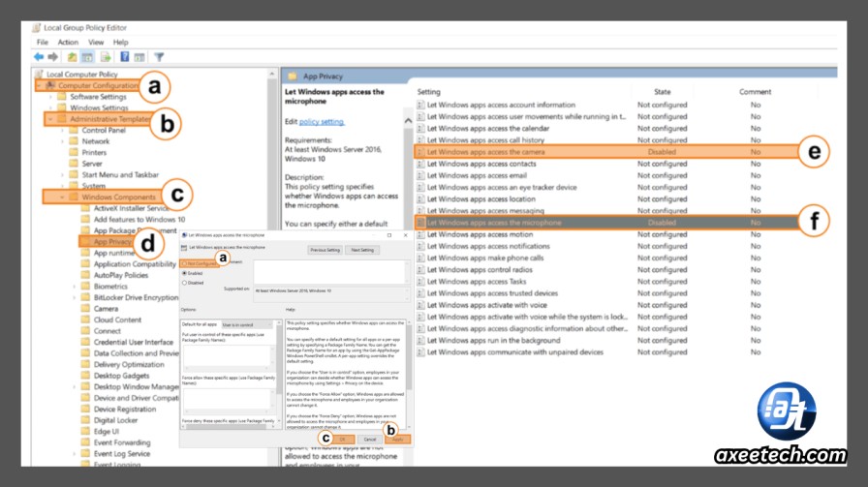
Task: Click the Apply button in the dialog
Action: 397,440
